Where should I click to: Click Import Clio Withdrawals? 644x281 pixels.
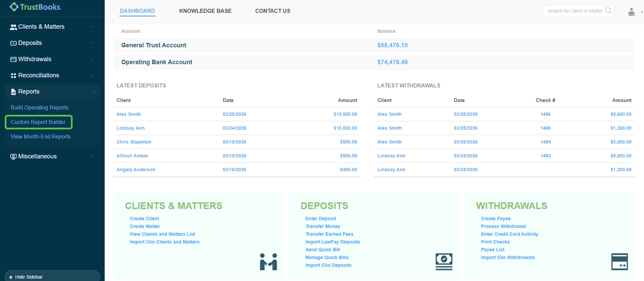pos(508,257)
